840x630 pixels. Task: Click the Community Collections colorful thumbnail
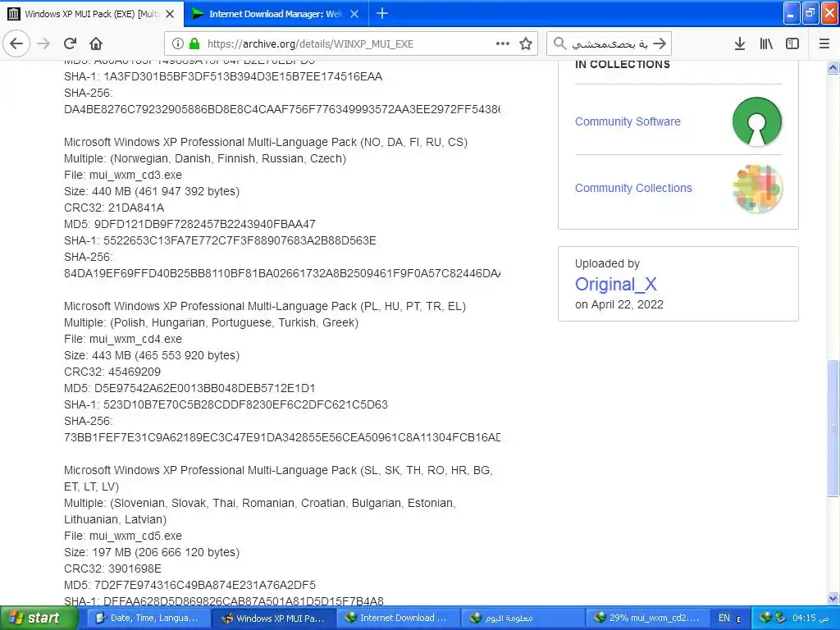point(757,188)
